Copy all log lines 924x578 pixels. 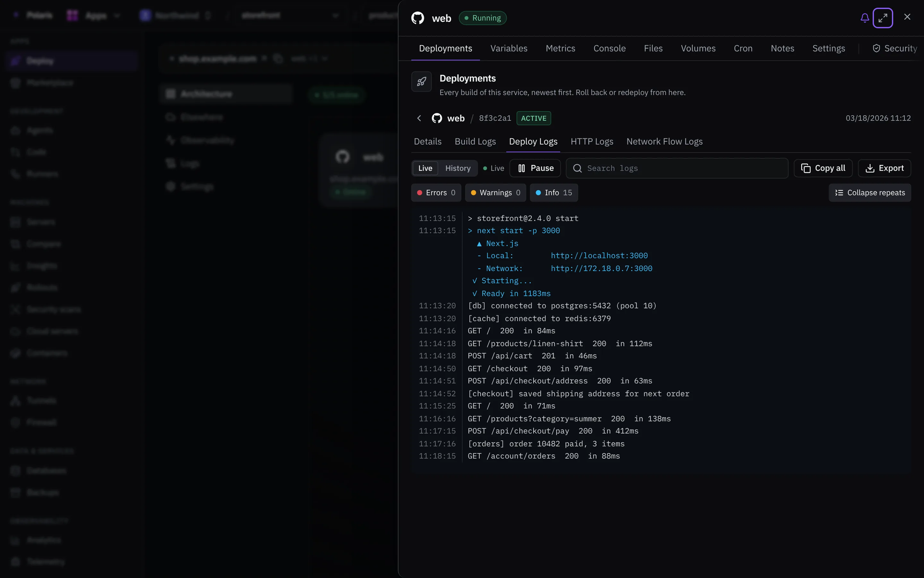822,168
